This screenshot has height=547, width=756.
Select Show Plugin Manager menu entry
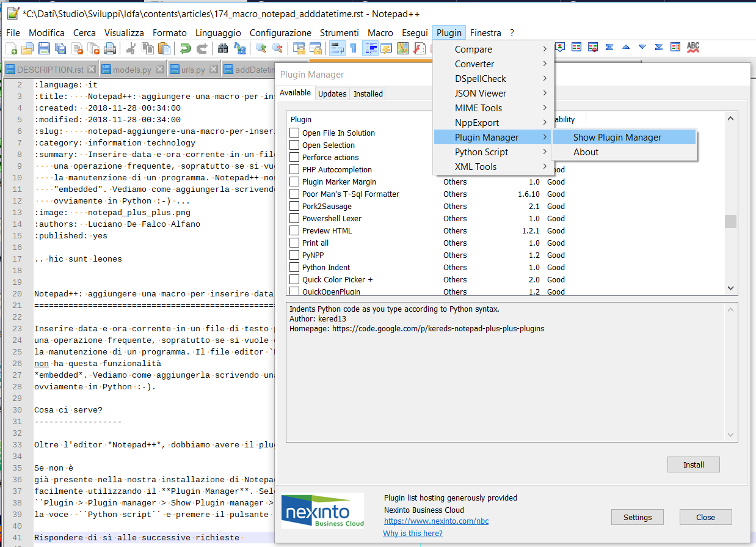pyautogui.click(x=617, y=138)
